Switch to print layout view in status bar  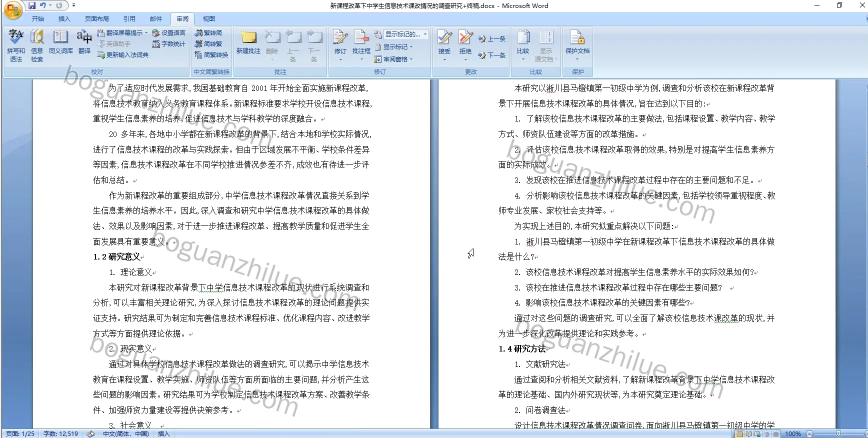pyautogui.click(x=739, y=434)
